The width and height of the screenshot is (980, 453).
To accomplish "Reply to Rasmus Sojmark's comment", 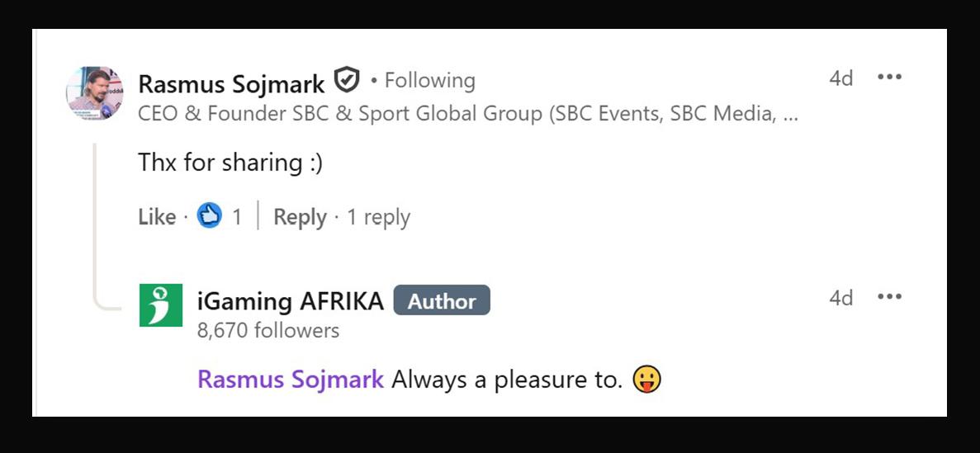I will [300, 217].
